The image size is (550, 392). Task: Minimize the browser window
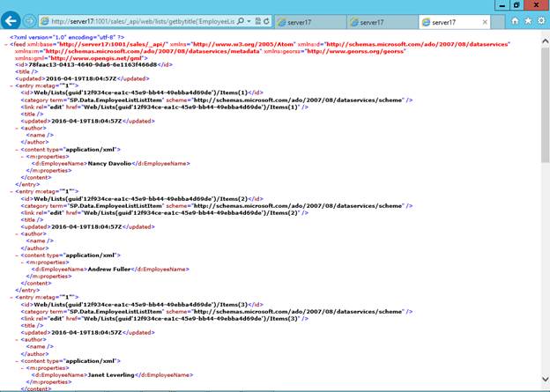[502, 5]
